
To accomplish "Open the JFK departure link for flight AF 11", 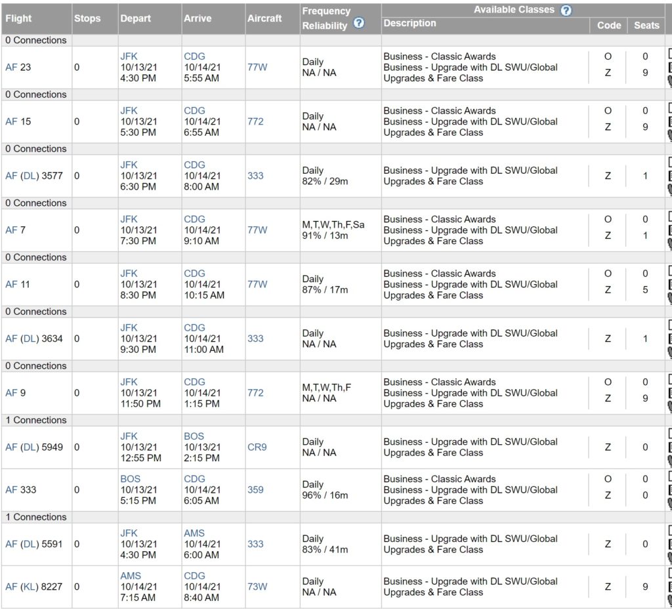I will [129, 274].
